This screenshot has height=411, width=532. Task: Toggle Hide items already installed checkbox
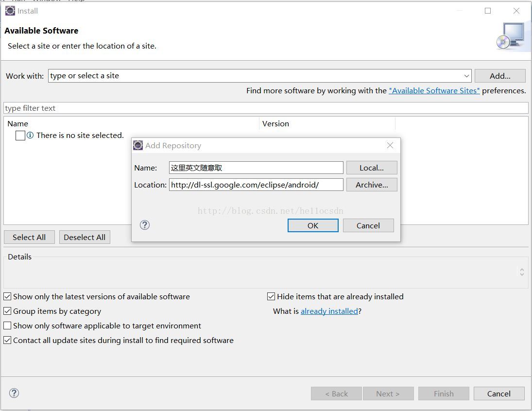(271, 296)
